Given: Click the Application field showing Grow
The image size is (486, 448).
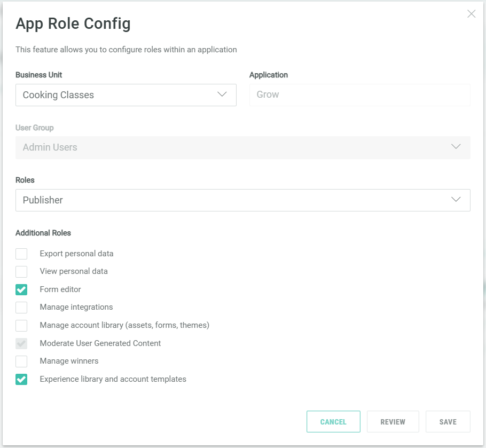Looking at the screenshot, I should click(x=359, y=95).
